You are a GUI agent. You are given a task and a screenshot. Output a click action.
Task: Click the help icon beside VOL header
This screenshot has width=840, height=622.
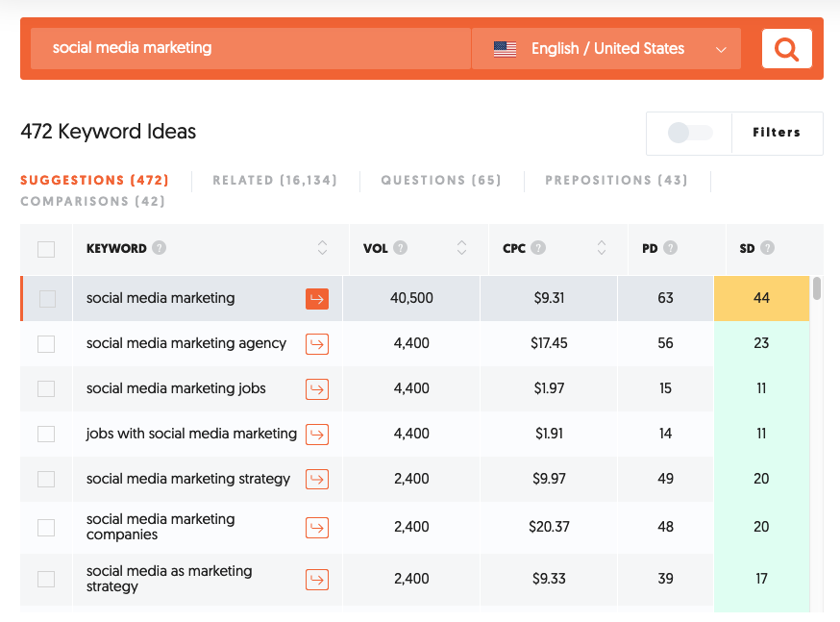coord(400,248)
